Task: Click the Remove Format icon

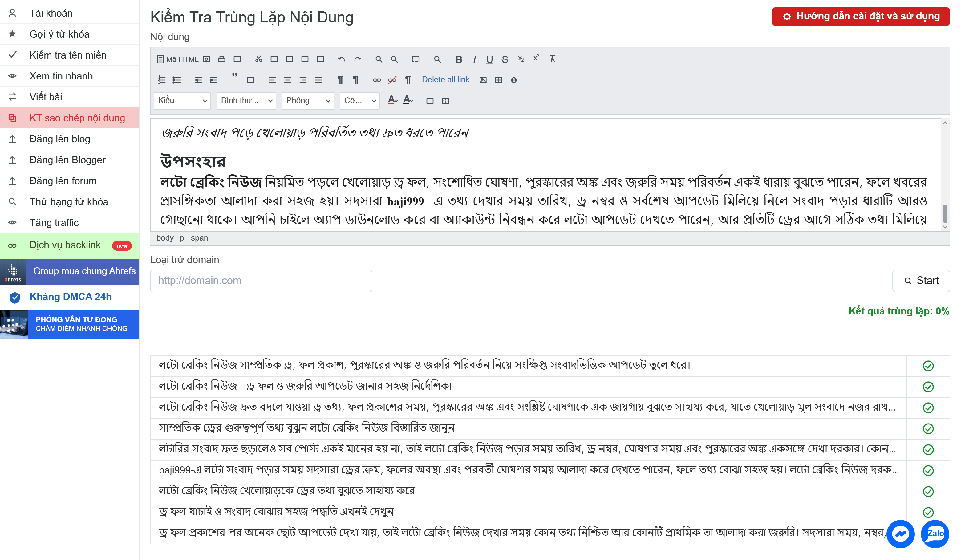Action: 552,58
